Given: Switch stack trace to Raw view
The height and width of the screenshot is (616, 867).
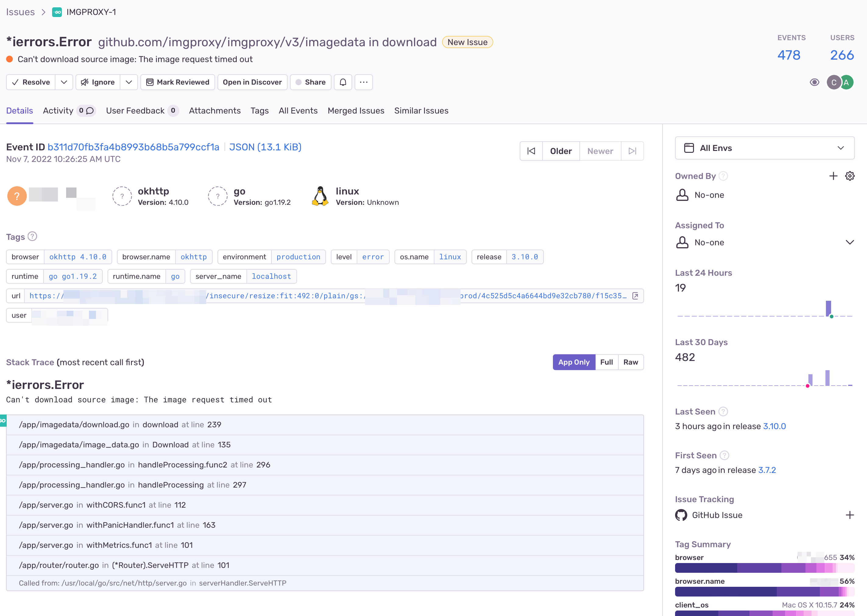Looking at the screenshot, I should (631, 362).
